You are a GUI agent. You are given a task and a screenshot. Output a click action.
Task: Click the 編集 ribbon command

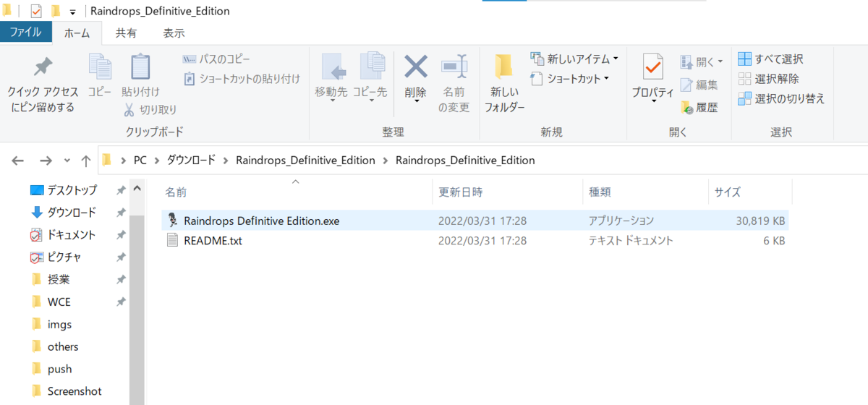coord(699,85)
